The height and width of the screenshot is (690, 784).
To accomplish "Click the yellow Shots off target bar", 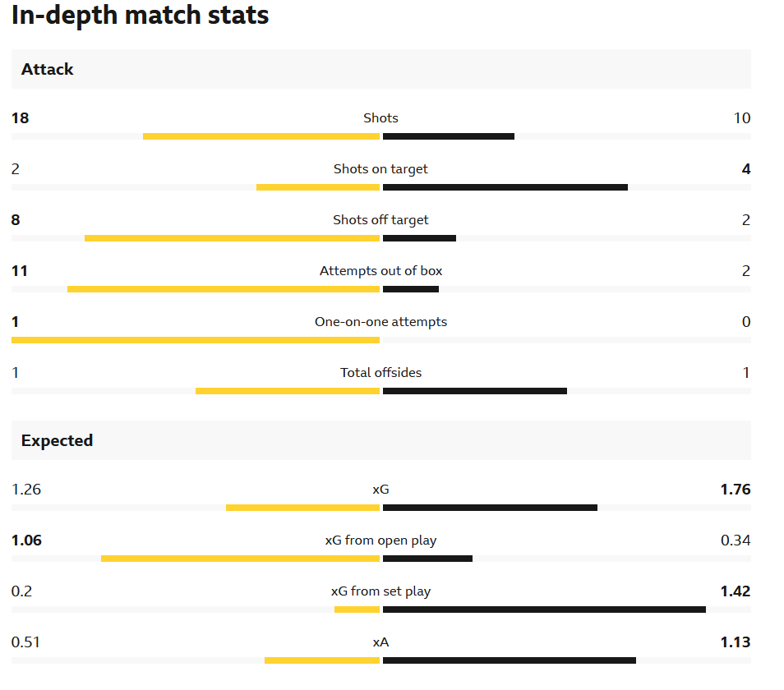I will pyautogui.click(x=232, y=238).
